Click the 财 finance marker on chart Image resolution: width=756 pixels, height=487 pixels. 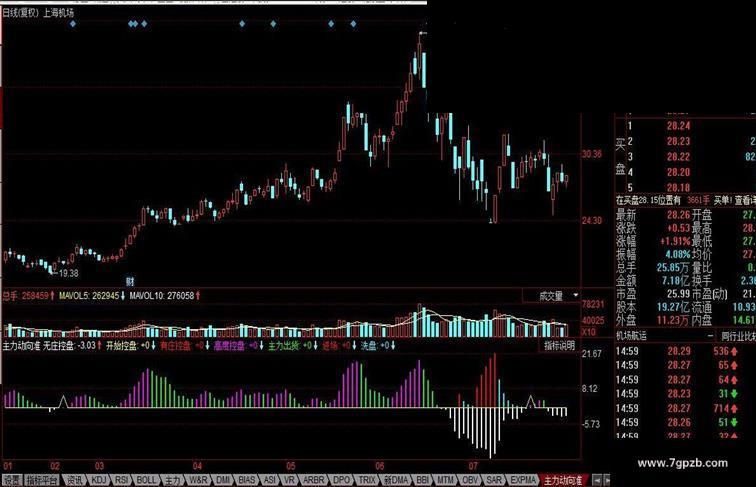[x=130, y=281]
